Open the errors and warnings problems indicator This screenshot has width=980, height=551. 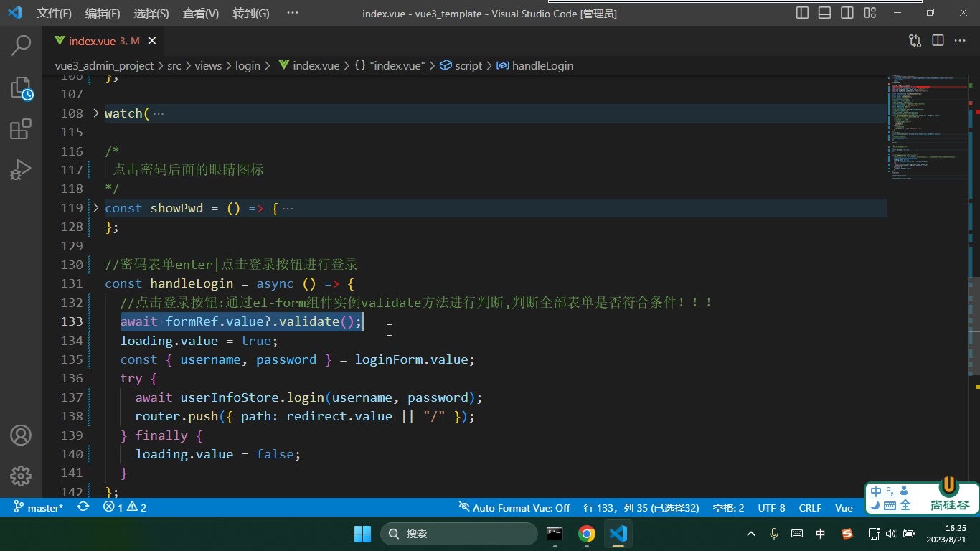click(125, 507)
